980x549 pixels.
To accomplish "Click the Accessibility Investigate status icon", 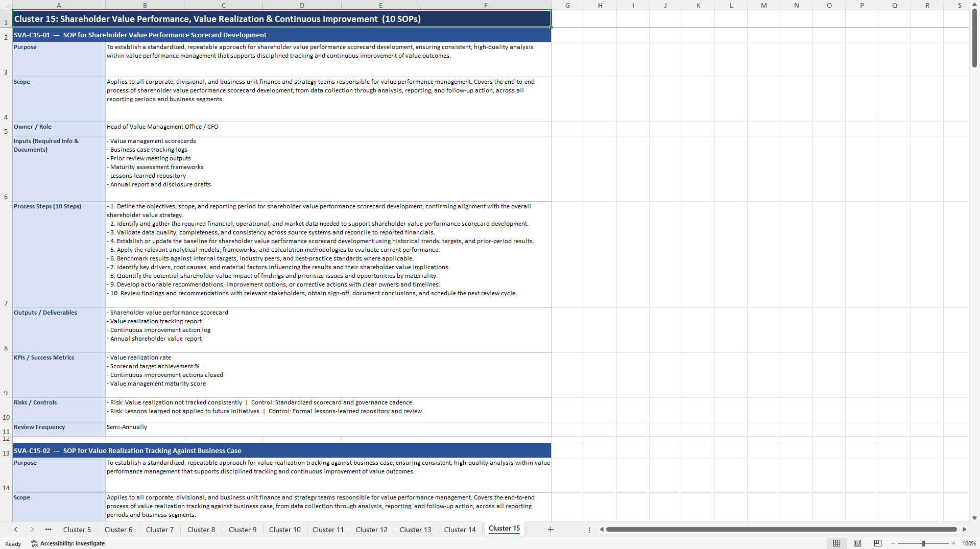I will tap(68, 543).
